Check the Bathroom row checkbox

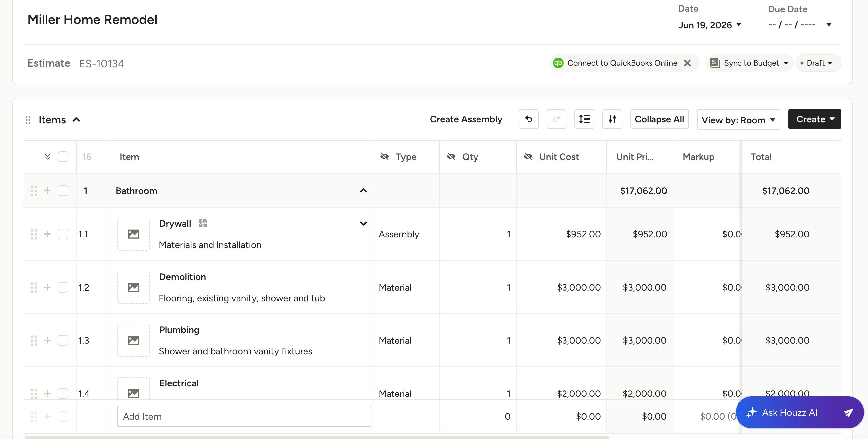click(63, 191)
